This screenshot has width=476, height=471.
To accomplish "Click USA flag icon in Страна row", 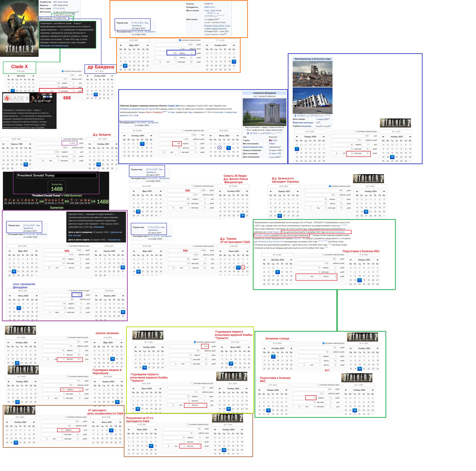I will (271, 140).
